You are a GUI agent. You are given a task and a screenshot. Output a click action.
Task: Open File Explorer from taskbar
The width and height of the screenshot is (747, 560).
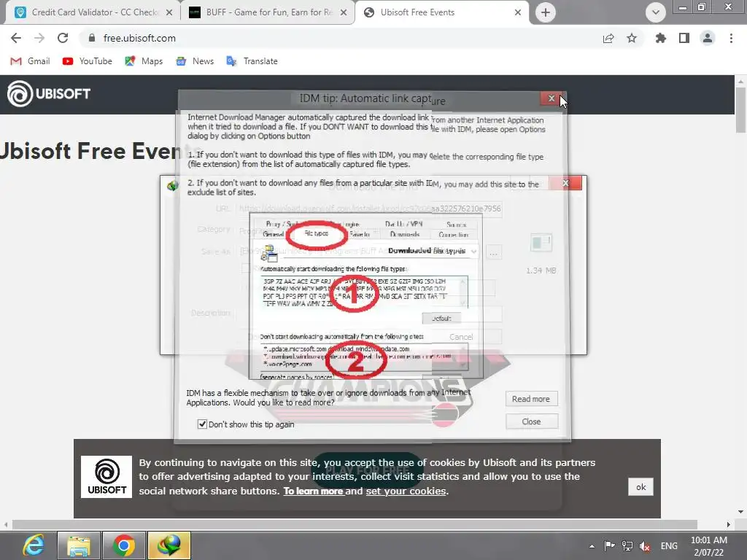click(79, 545)
